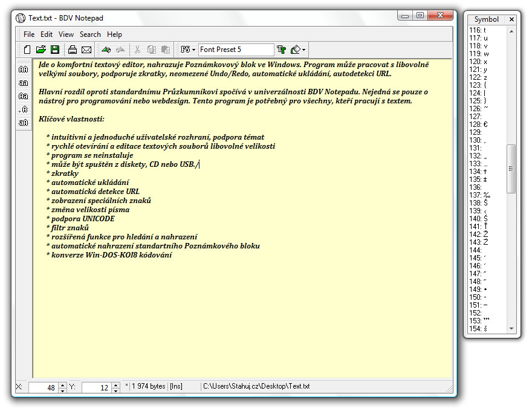Cut selection with the scissors icon
Screen dimensions: 532x411
pyautogui.click(x=137, y=50)
